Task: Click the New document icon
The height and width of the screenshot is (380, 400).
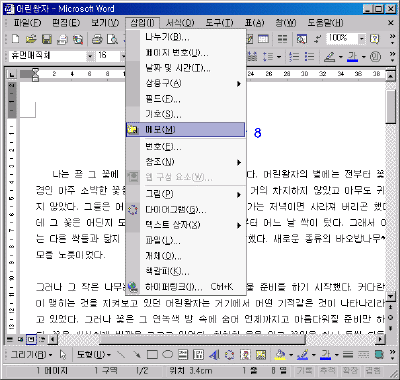Action: (15, 39)
